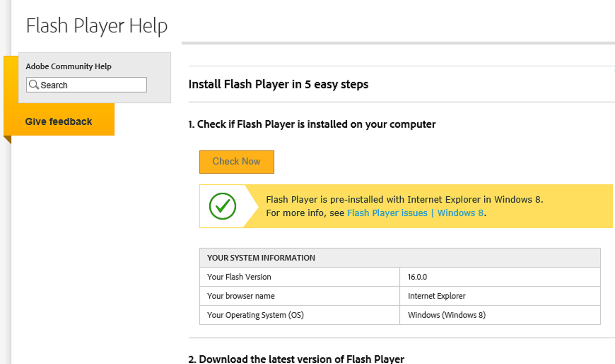Click the Adobe Community Help label
The width and height of the screenshot is (615, 364).
(69, 66)
